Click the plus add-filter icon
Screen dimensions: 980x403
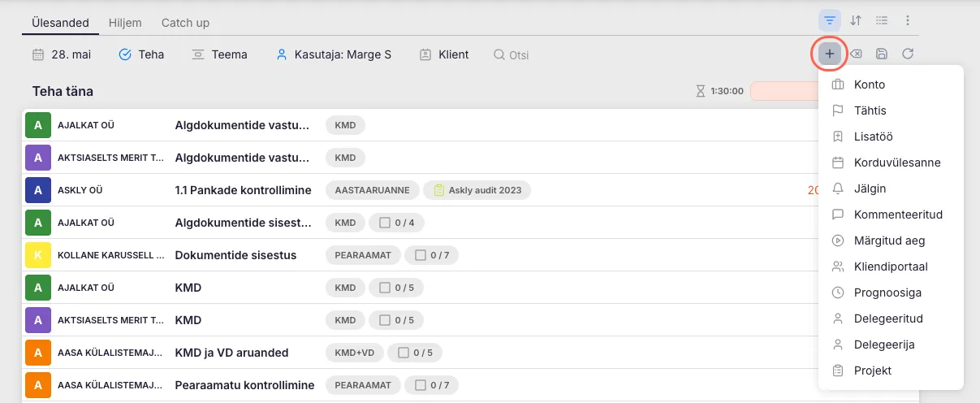829,54
